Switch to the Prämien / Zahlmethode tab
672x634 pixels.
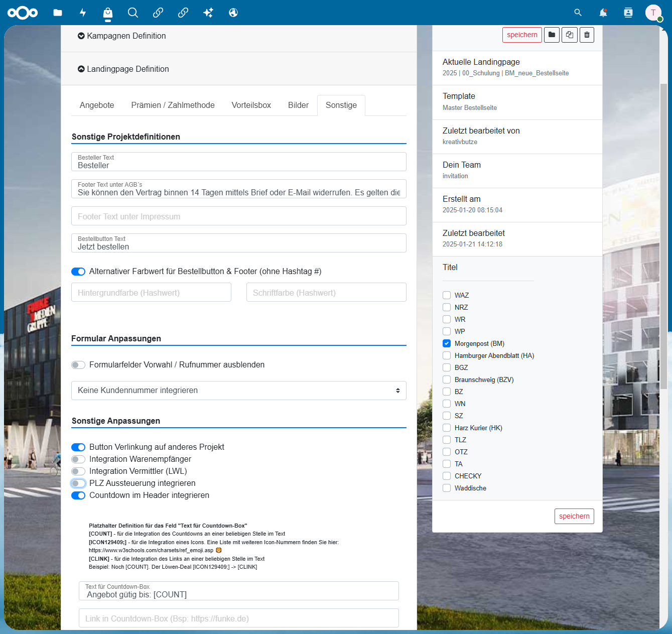173,105
